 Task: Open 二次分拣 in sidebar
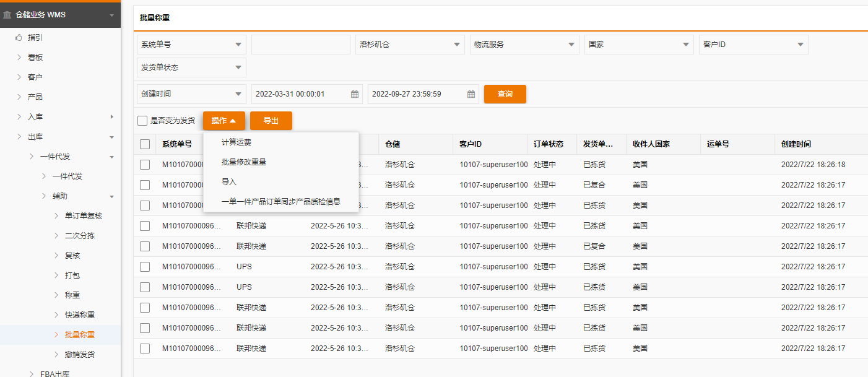point(80,236)
